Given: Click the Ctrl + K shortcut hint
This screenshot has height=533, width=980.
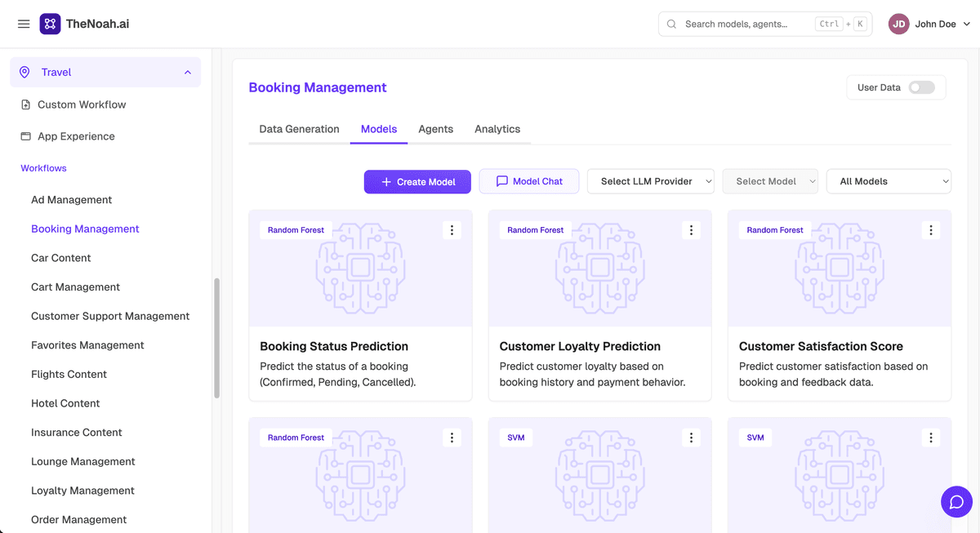Looking at the screenshot, I should [840, 24].
